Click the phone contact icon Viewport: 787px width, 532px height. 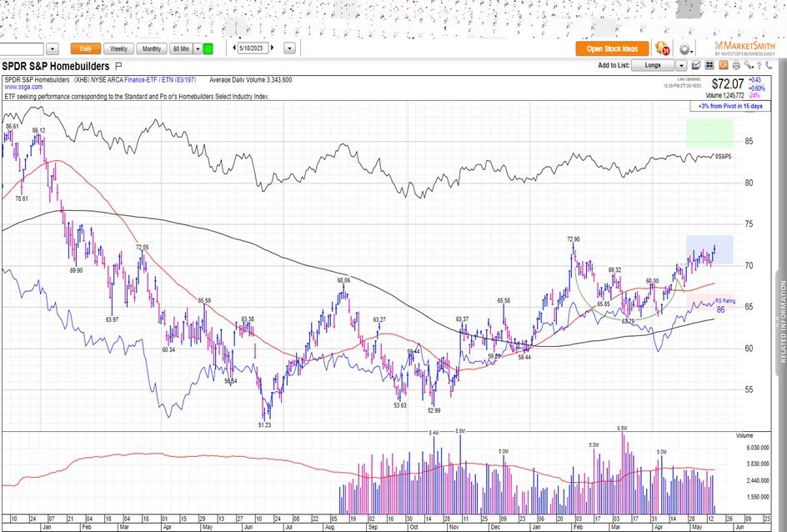tap(769, 65)
